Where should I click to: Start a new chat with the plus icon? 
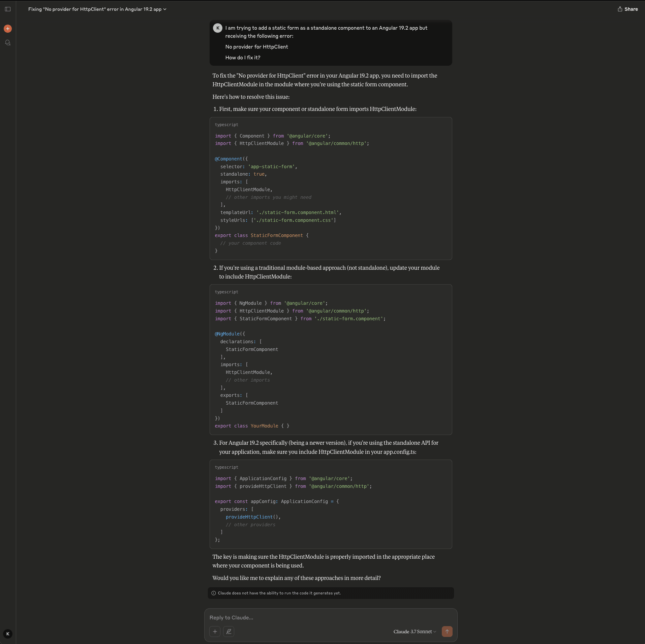tap(7, 29)
